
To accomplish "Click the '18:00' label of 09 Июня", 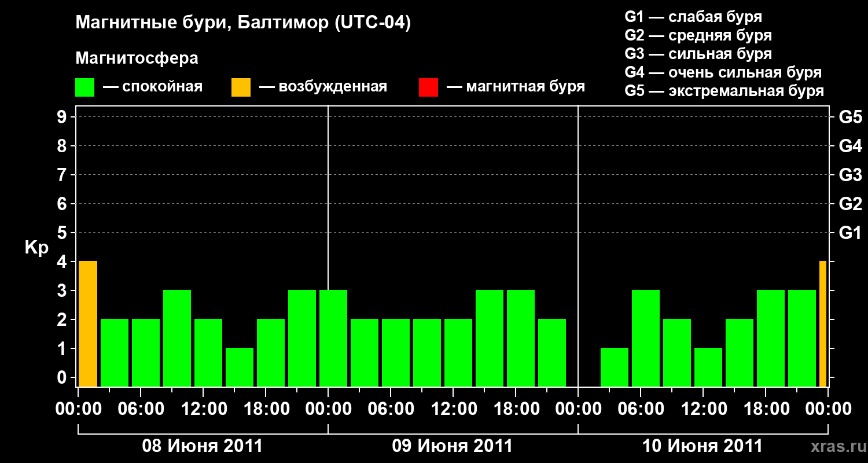I will tap(516, 409).
